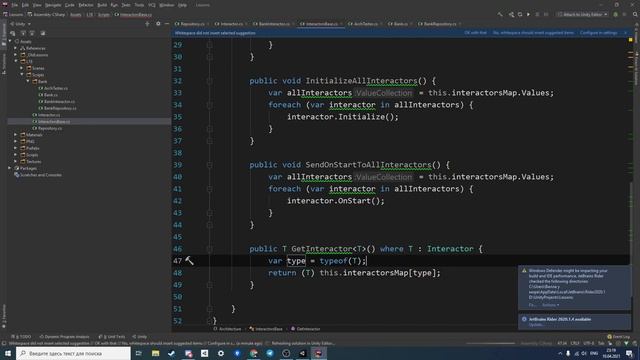Click 'OK with that' in notification bar
Viewport: 640px width, 360px height.
(x=475, y=33)
